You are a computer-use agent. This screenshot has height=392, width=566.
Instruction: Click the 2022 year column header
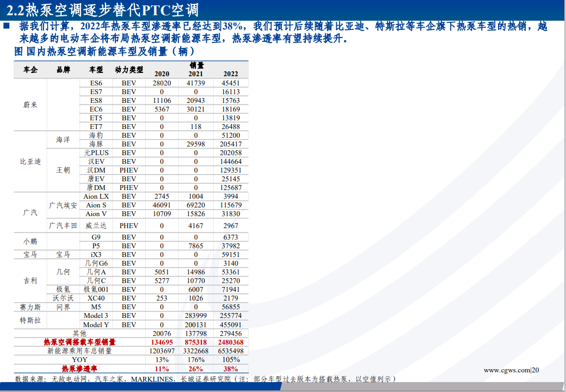tap(231, 74)
